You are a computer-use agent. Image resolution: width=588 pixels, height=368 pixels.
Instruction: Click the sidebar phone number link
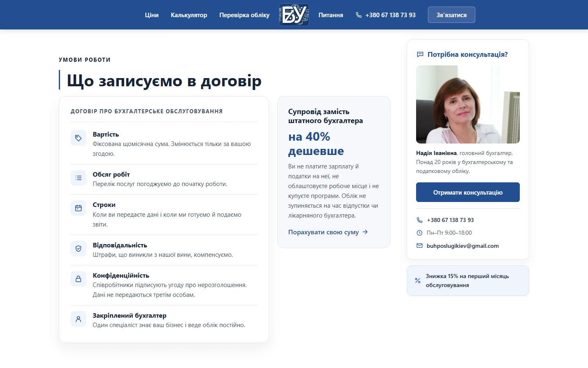click(450, 220)
